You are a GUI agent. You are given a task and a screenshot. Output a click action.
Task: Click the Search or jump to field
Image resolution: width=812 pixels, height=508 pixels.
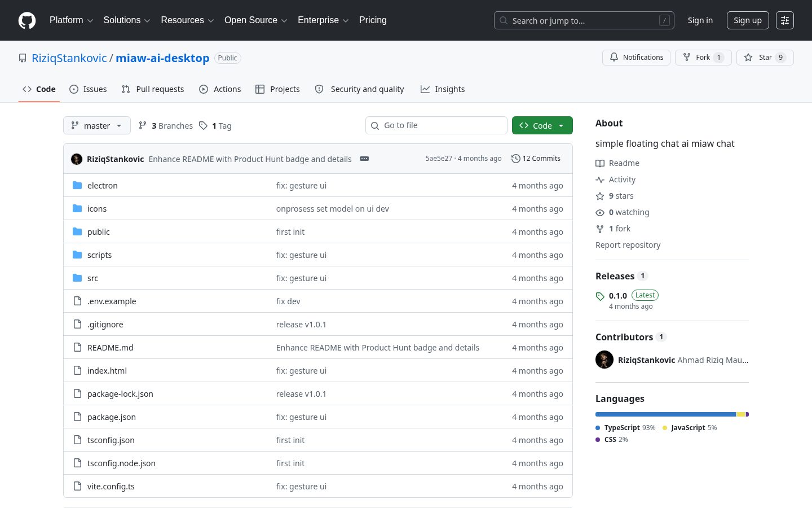pos(584,20)
